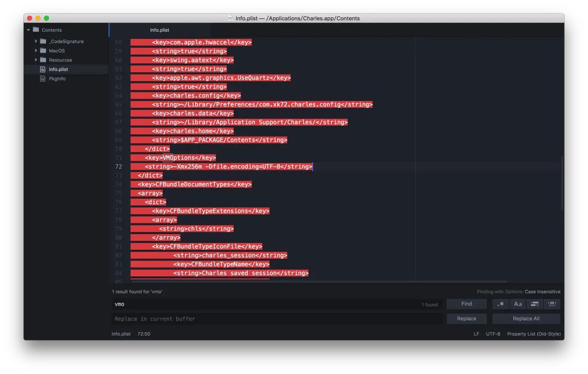Click the vertical editor scrollbar
588x374 pixels.
[562, 183]
